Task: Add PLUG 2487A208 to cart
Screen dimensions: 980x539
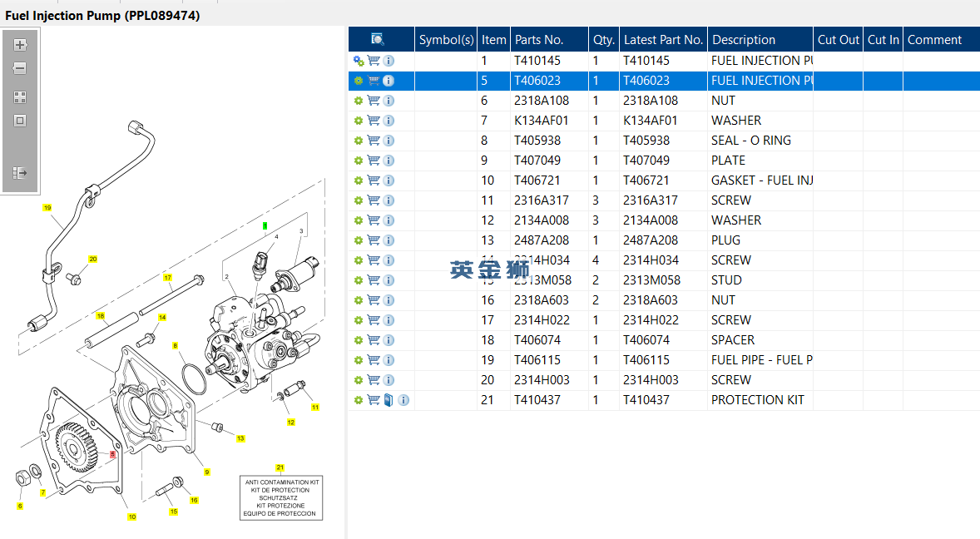Action: click(374, 240)
